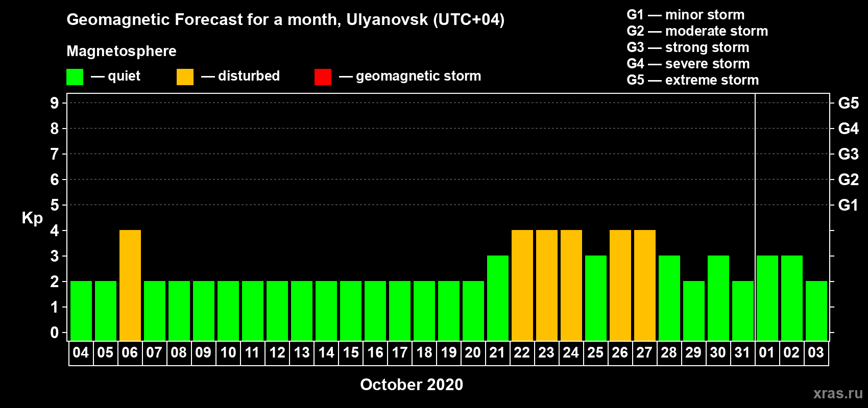Screen dimensions: 868x408
Task: Click Kp tick value 5
Action: coord(55,205)
